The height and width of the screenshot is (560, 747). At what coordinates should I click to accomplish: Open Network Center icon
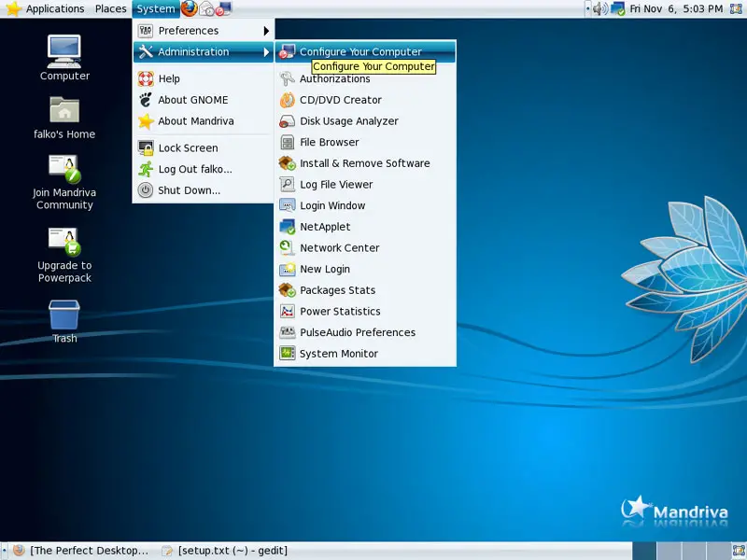[288, 247]
